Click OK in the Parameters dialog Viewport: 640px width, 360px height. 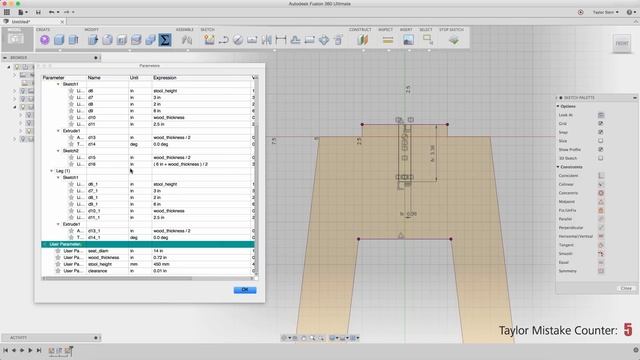[x=245, y=290]
